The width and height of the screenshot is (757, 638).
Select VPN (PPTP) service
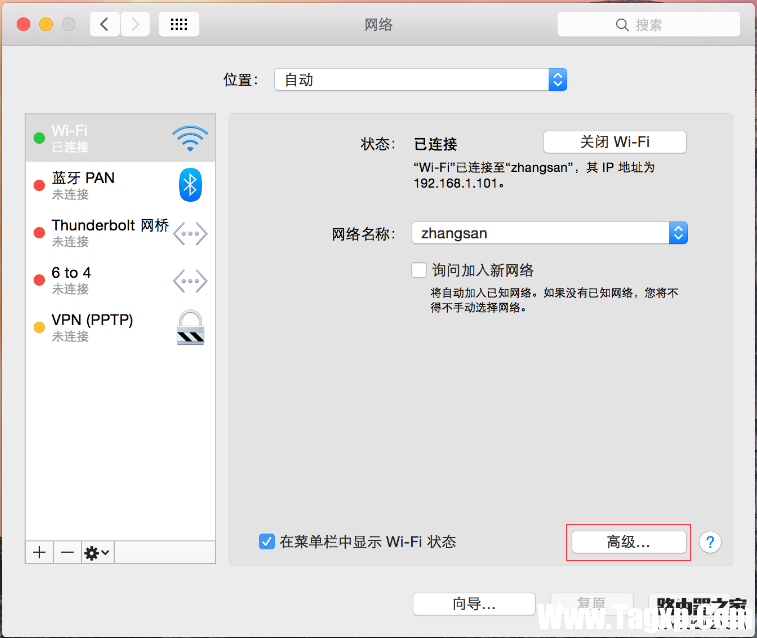[120, 328]
